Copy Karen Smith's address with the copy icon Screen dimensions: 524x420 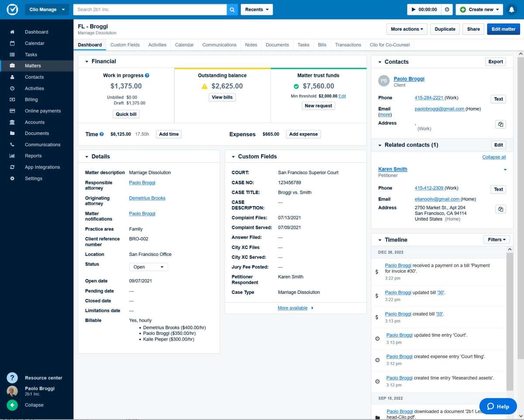[500, 209]
